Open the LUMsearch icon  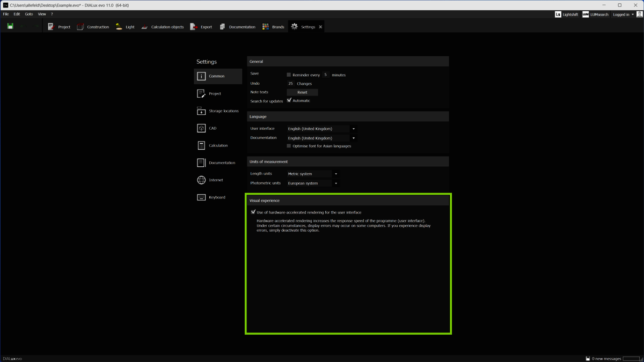586,14
